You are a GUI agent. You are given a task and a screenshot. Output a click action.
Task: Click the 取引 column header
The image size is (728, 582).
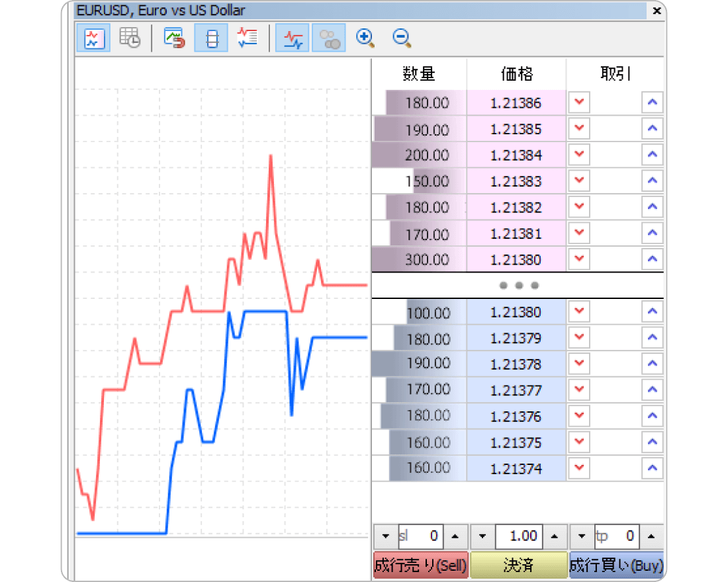(615, 73)
